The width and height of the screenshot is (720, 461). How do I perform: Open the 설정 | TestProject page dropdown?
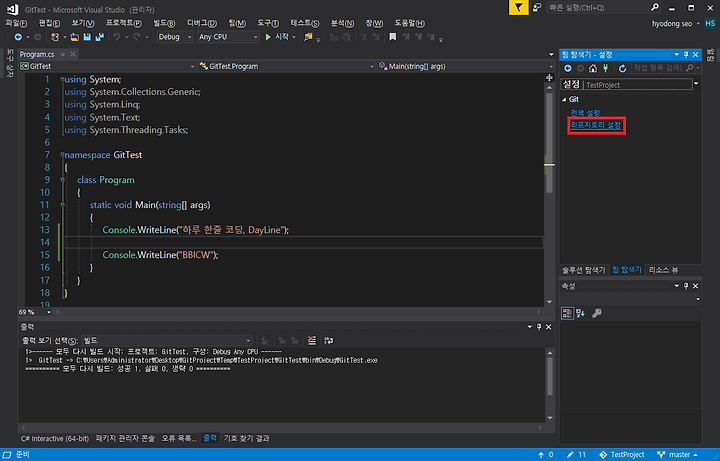[696, 84]
